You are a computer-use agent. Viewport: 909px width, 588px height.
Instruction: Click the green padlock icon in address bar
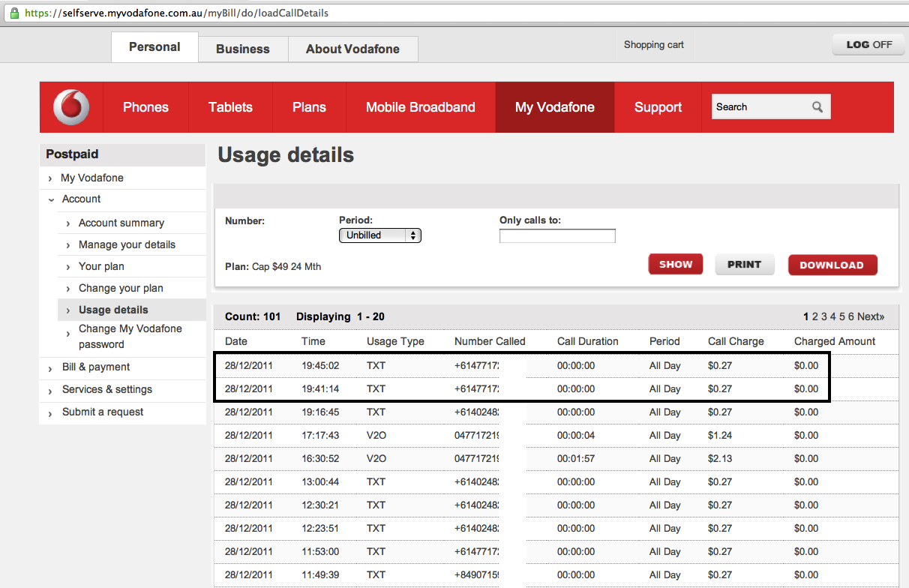tap(13, 13)
